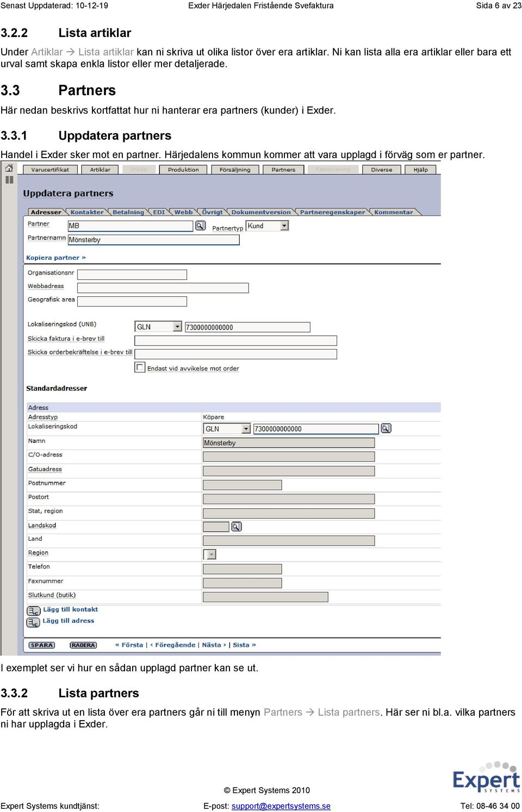Click the Telefon field

coord(243,569)
